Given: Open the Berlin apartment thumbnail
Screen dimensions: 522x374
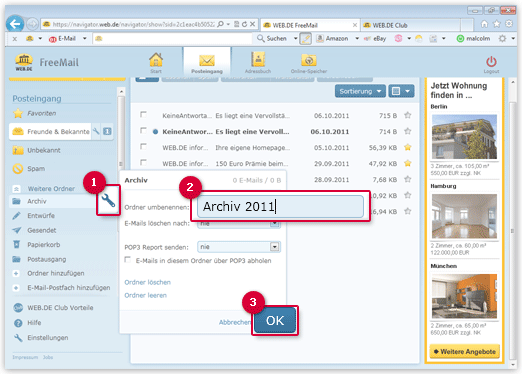Looking at the screenshot, I should tap(464, 137).
